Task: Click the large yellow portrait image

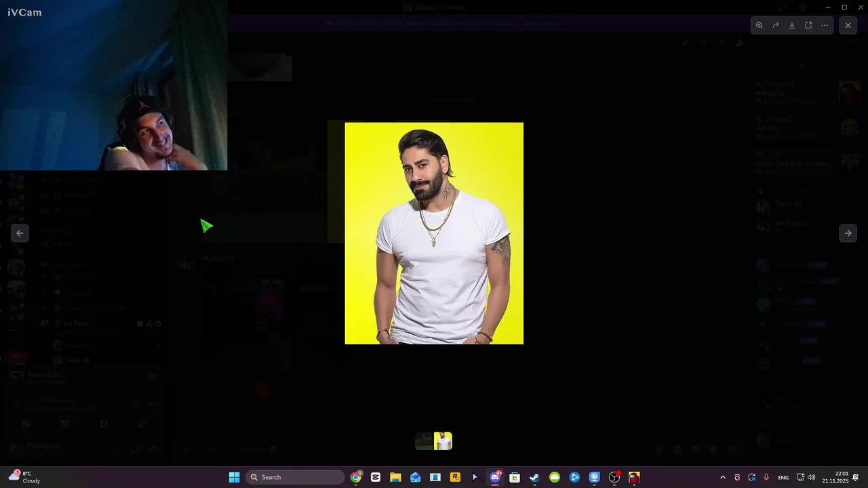Action: [434, 233]
